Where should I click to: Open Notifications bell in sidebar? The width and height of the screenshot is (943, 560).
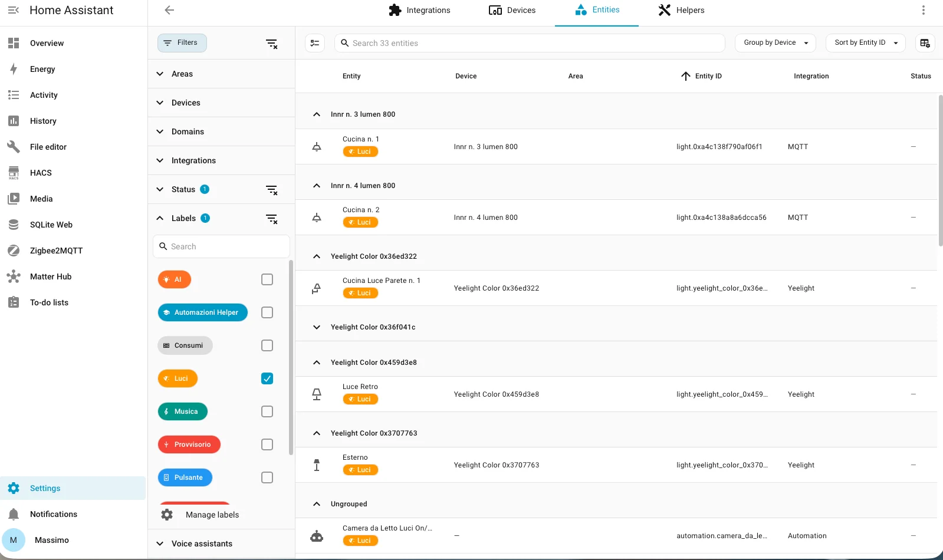point(14,514)
